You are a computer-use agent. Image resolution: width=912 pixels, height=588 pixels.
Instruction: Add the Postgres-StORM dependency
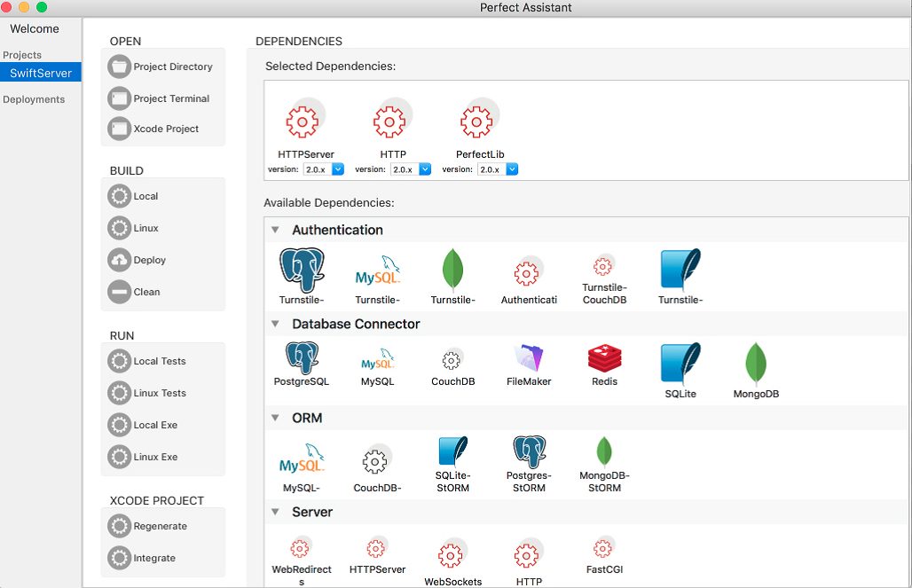(529, 465)
